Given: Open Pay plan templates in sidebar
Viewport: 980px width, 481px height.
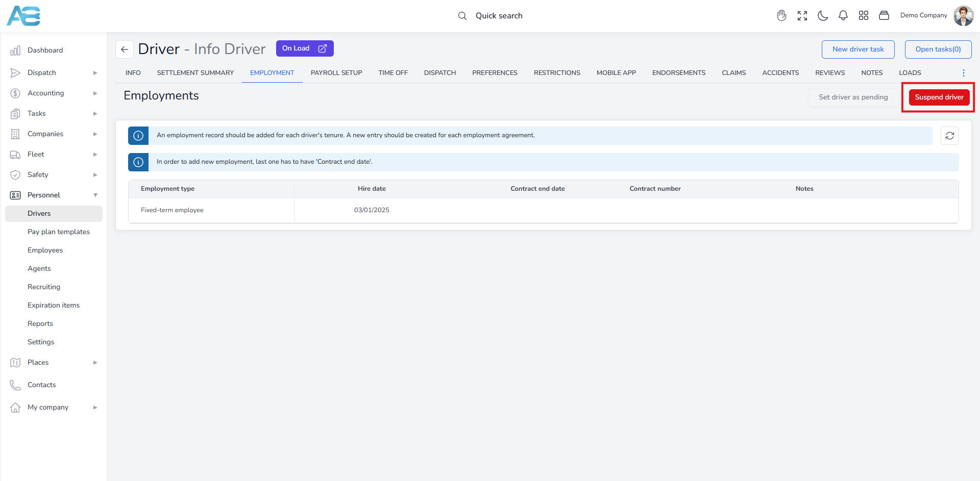Looking at the screenshot, I should click(x=59, y=232).
